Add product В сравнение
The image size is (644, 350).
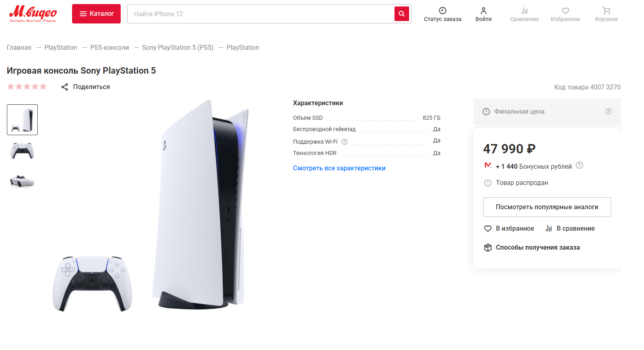[x=570, y=229]
